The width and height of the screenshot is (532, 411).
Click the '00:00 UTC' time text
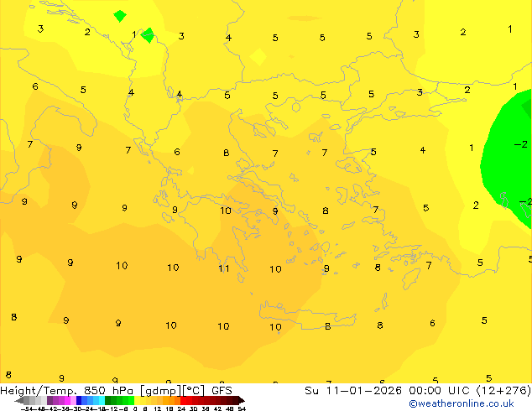(440, 390)
